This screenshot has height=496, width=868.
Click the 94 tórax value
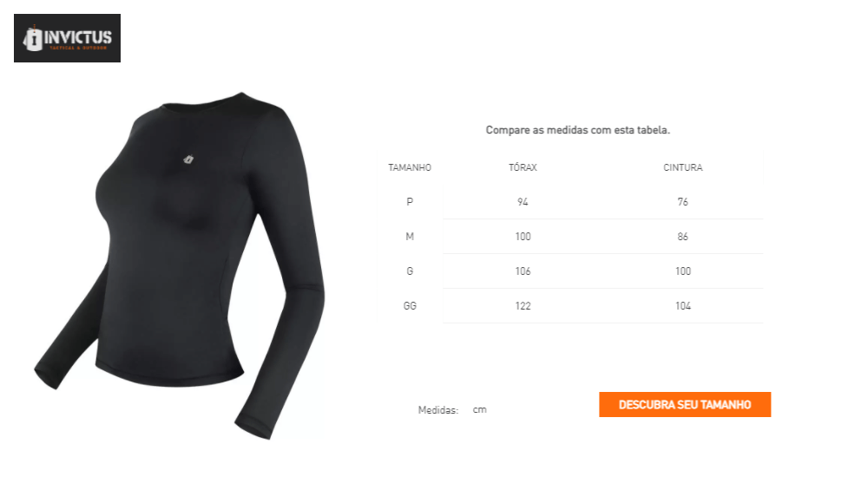point(523,202)
